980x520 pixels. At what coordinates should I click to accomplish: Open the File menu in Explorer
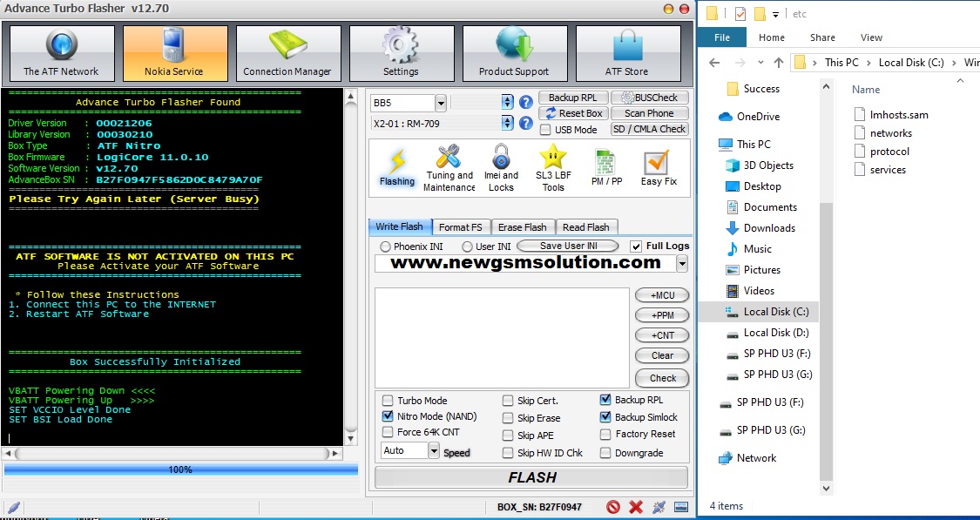(x=722, y=37)
